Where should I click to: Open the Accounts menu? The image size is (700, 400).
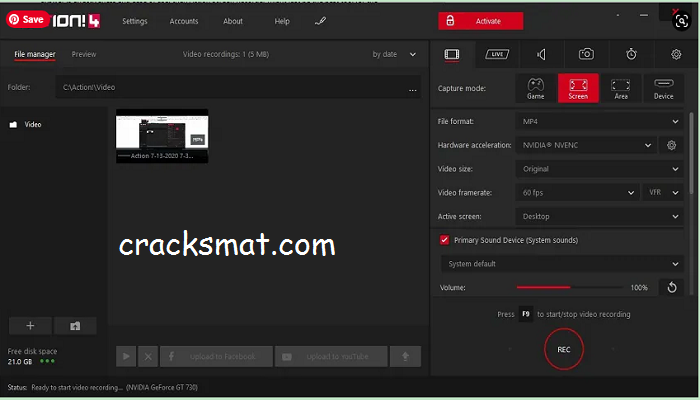point(184,21)
